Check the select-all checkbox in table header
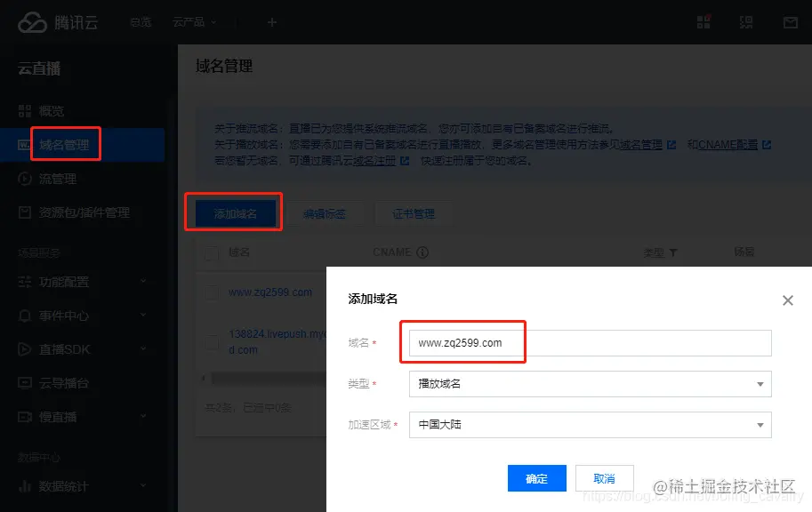812x512 pixels. pyautogui.click(x=210, y=252)
